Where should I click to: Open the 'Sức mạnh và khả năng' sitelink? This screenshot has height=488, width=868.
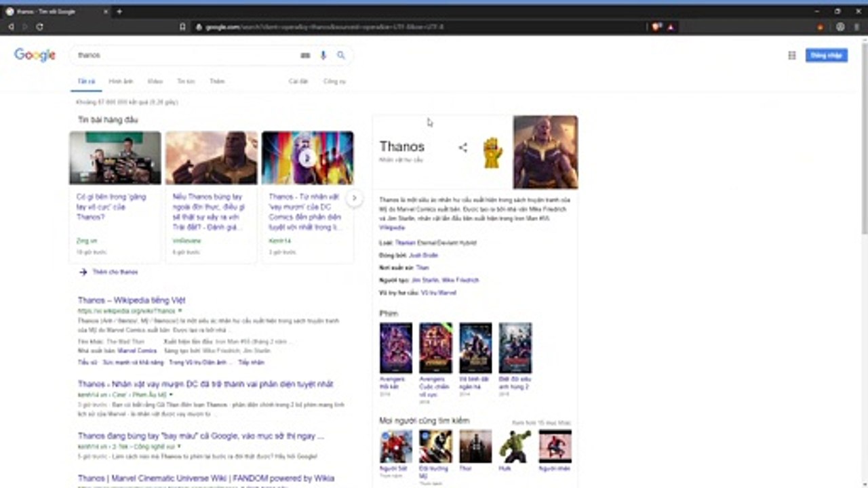tap(132, 363)
